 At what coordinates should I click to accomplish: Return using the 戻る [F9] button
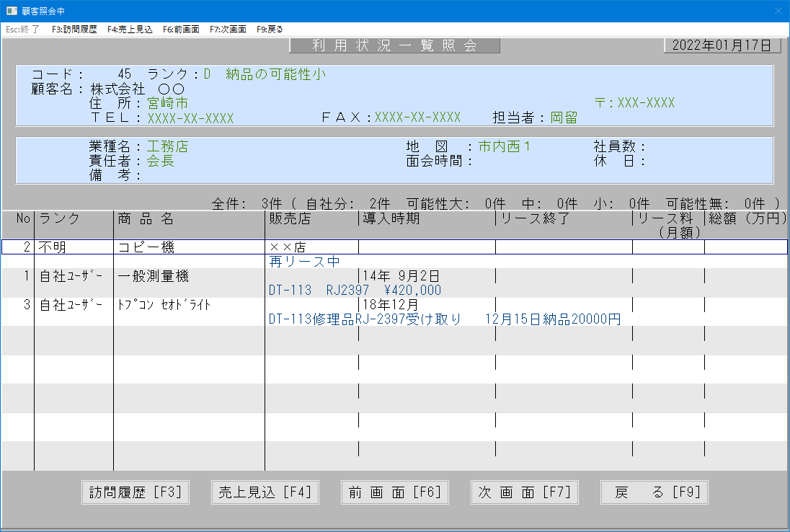[654, 492]
